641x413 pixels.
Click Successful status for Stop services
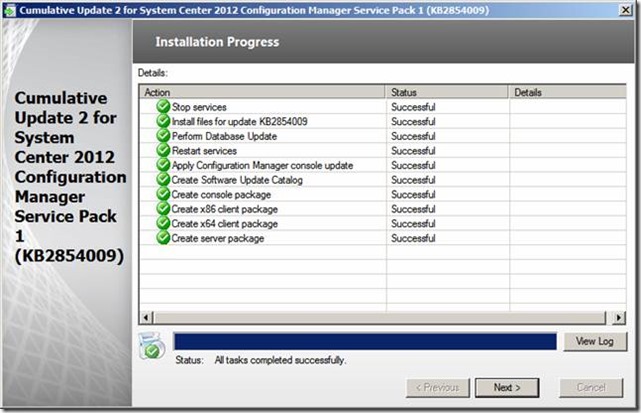click(x=413, y=107)
